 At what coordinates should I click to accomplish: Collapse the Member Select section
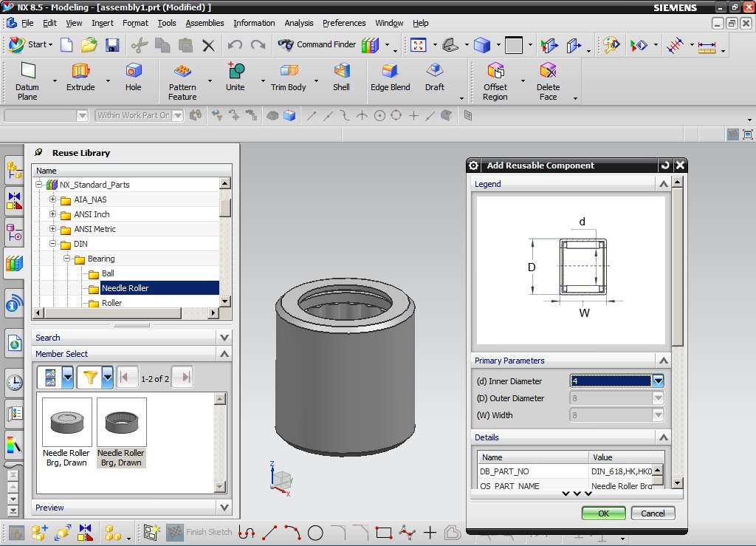[x=224, y=354]
